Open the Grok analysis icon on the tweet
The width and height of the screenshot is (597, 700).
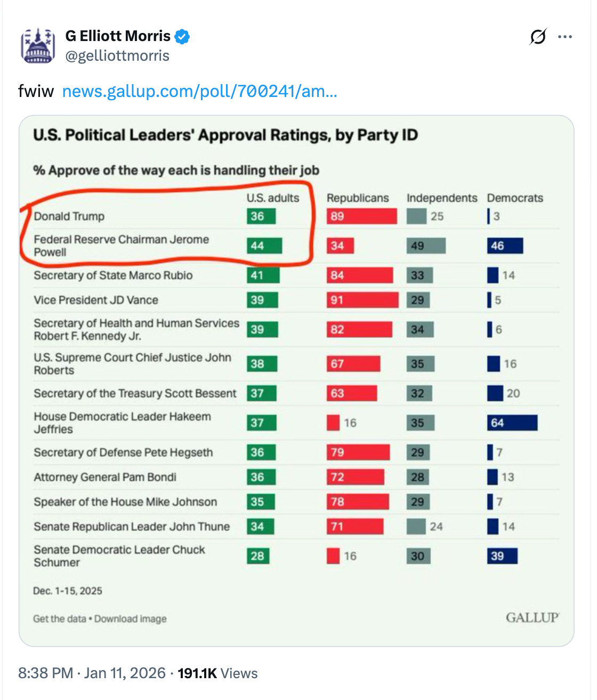tap(538, 36)
